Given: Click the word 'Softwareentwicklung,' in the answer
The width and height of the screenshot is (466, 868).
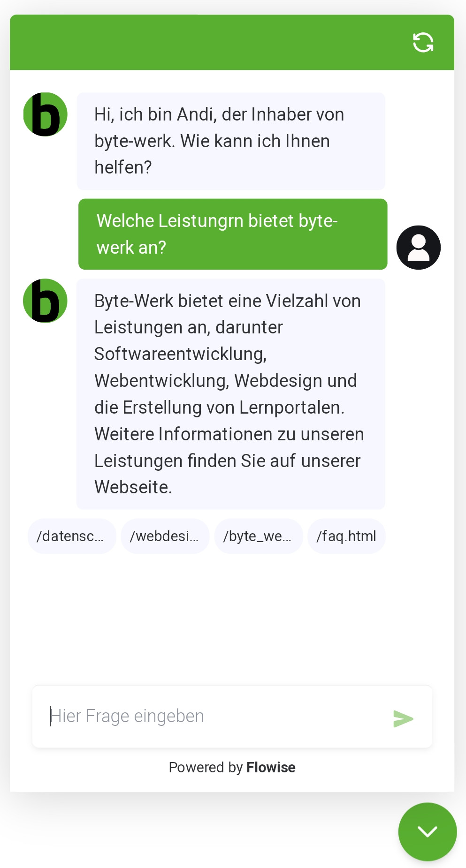Looking at the screenshot, I should click(x=181, y=354).
